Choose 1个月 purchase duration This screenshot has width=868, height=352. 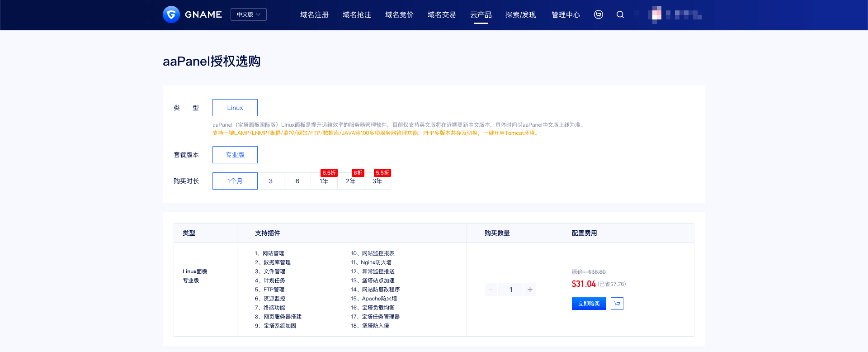click(x=235, y=181)
